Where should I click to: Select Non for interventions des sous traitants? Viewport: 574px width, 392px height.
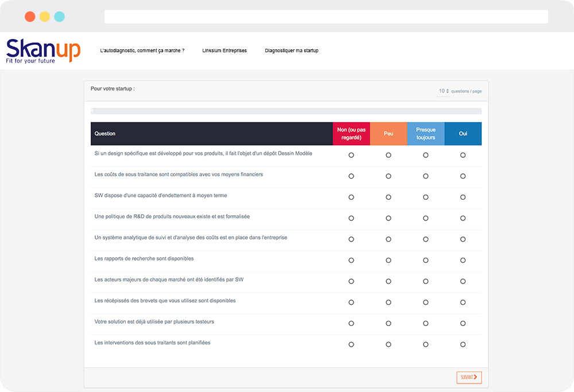(x=351, y=344)
